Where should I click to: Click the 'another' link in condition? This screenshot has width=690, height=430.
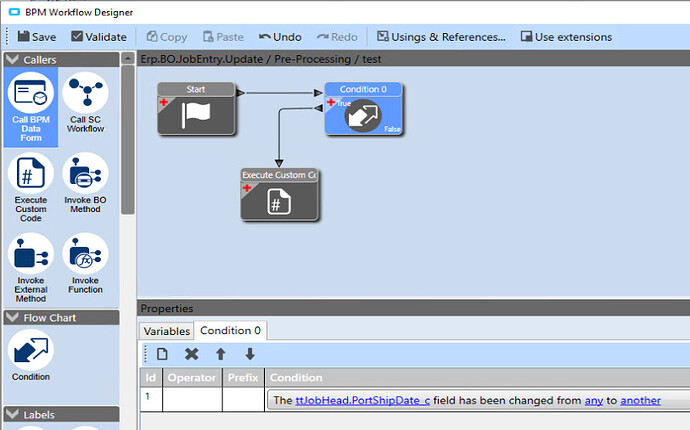(640, 401)
